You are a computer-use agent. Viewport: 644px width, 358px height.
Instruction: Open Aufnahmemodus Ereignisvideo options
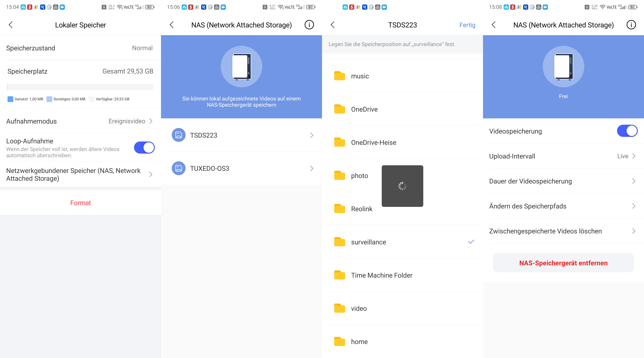(130, 121)
